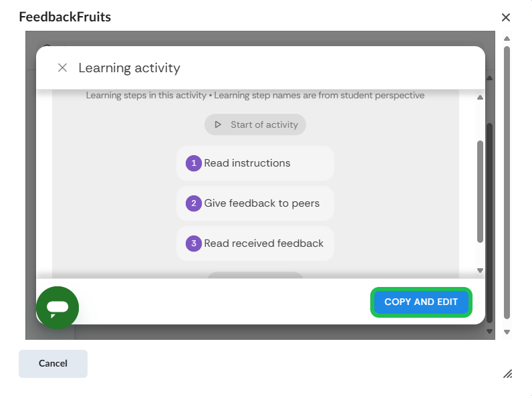Image resolution: width=532 pixels, height=396 pixels.
Task: Click the outermost dialog scrollbar thumb
Action: pos(507,181)
